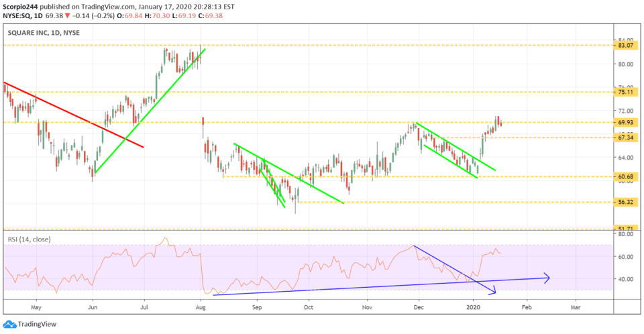Click the Dec label on time axis
Image resolution: width=644 pixels, height=334 pixels.
[x=419, y=307]
